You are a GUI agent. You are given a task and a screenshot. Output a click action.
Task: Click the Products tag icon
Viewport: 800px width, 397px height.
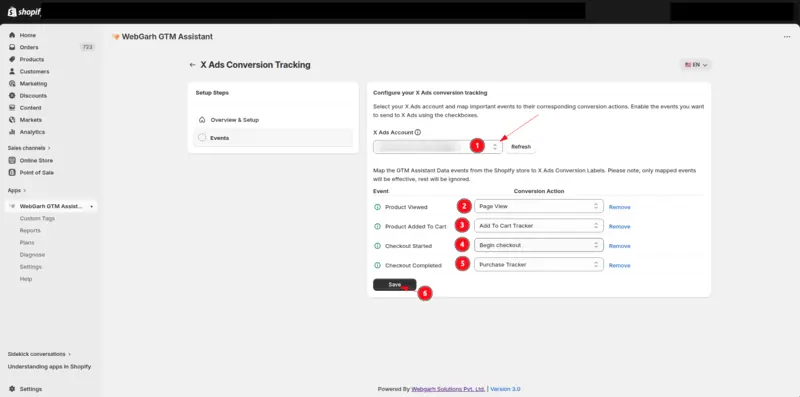(12, 59)
